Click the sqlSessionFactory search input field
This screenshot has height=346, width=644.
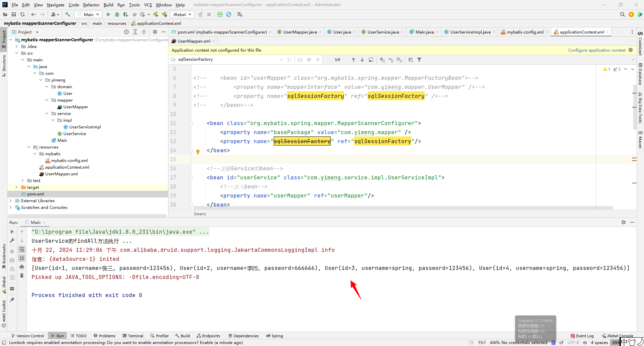coord(228,59)
